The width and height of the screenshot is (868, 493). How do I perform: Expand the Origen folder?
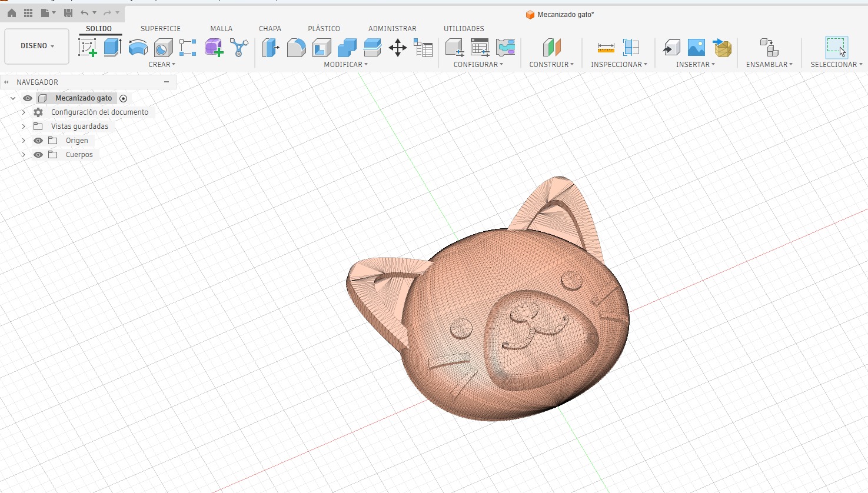24,141
